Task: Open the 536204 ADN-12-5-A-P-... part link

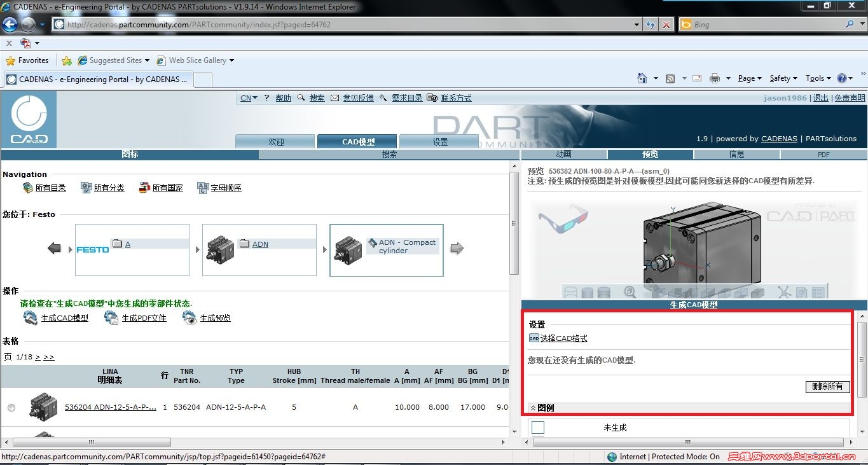Action: pyautogui.click(x=111, y=407)
